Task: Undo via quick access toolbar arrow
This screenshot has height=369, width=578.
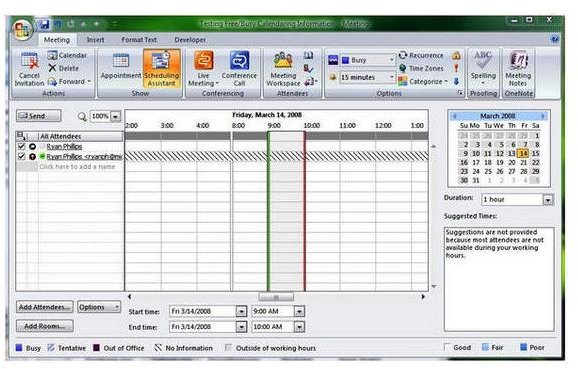Action: pos(58,25)
